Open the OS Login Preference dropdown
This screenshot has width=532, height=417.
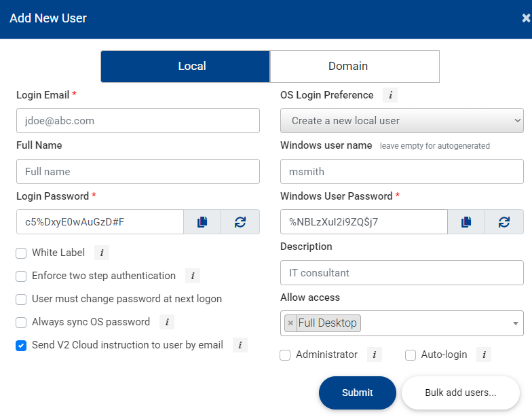[402, 121]
